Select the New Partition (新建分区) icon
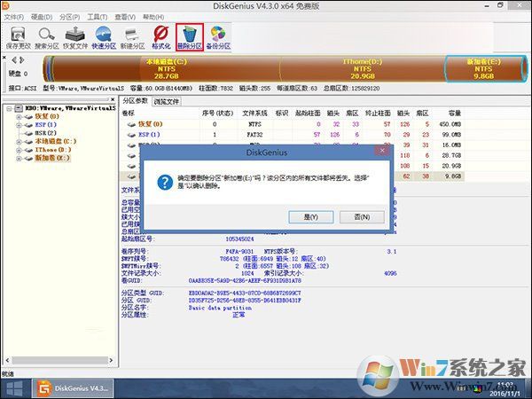532x399 pixels. click(133, 35)
